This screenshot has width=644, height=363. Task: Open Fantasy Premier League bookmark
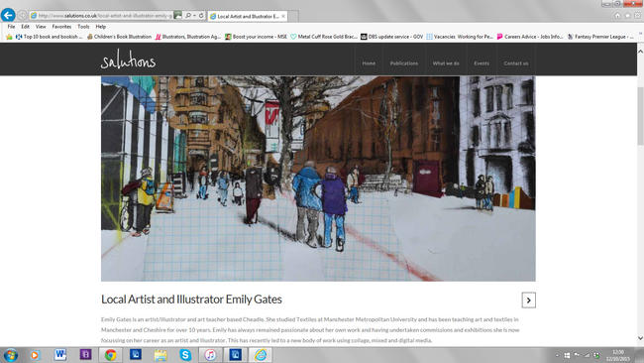[x=600, y=37]
